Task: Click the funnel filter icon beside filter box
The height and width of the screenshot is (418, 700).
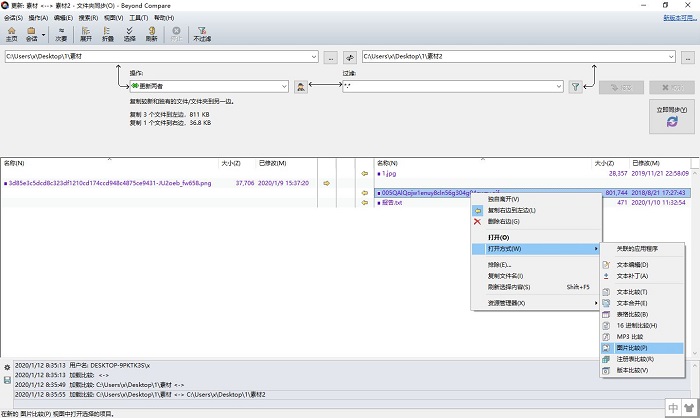Action: point(575,88)
